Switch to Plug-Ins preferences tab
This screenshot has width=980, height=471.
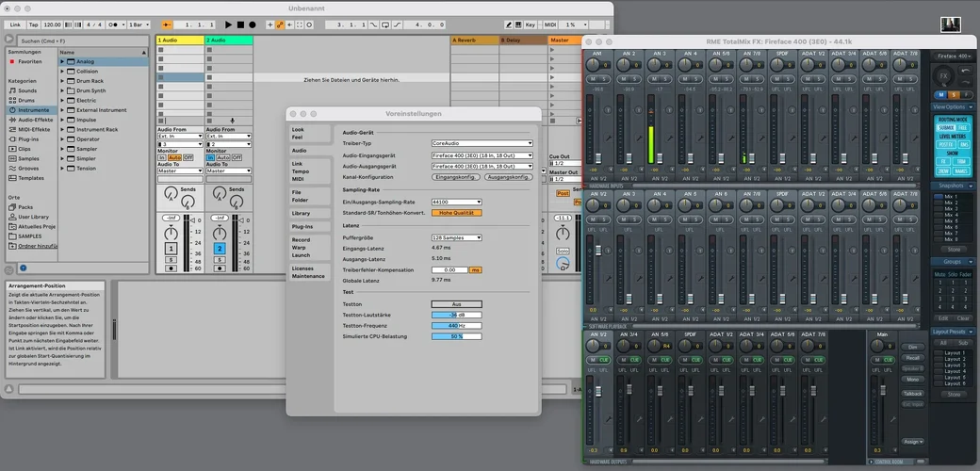click(302, 226)
